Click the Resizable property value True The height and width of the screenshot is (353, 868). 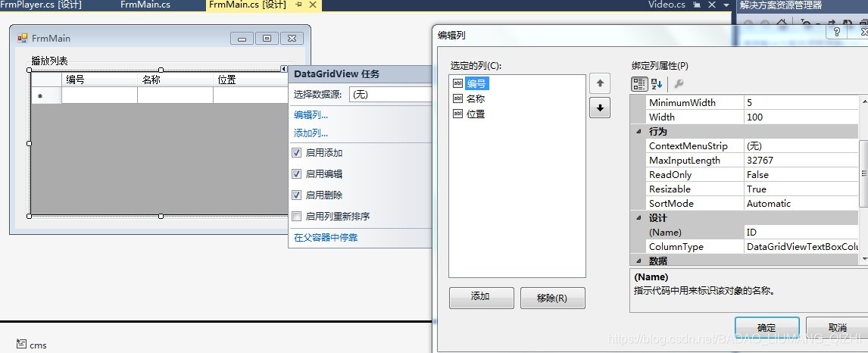point(801,189)
